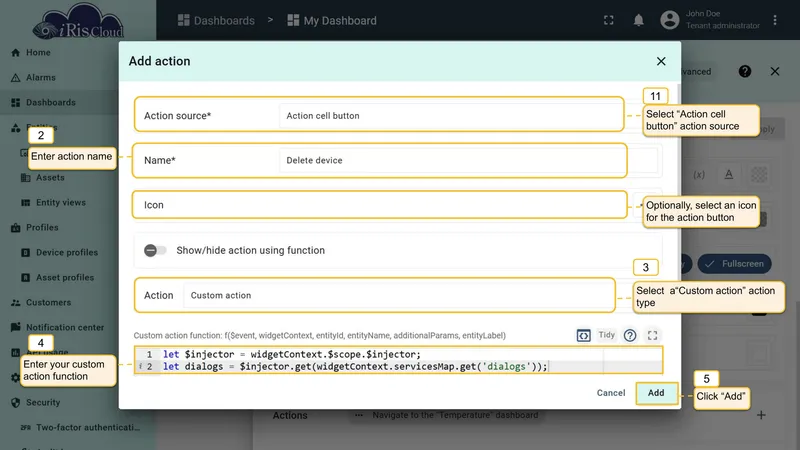Image resolution: width=800 pixels, height=450 pixels.
Task: Close the Add action dialog
Action: pos(661,61)
